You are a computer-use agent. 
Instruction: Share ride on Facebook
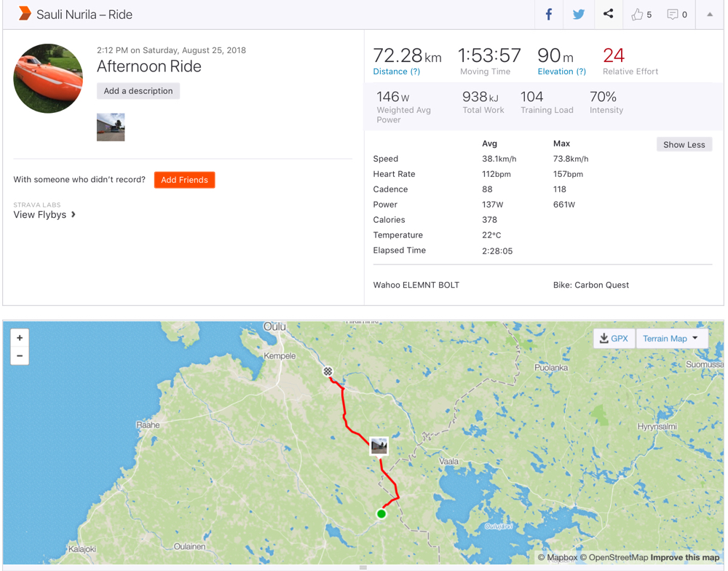coord(549,15)
